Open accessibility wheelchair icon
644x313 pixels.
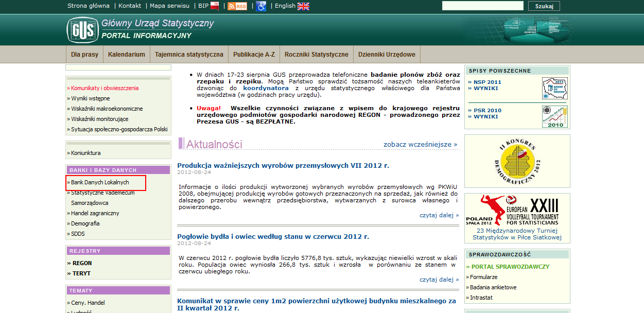point(261,6)
